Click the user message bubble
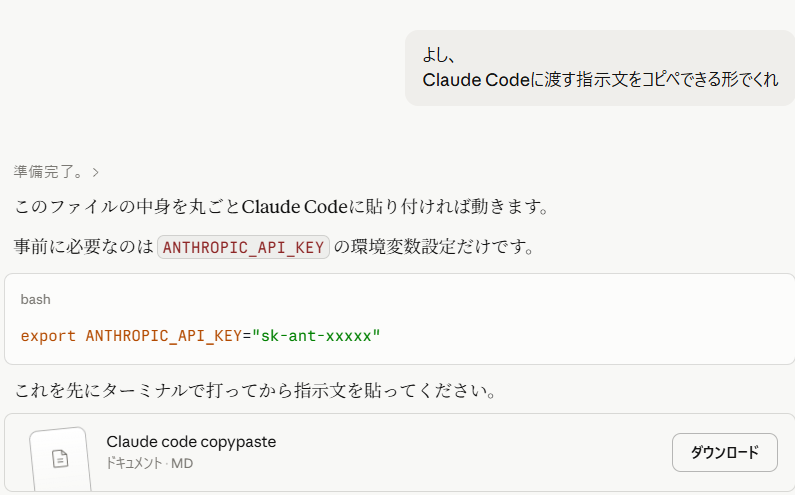Viewport: 795px width, 495px height. click(x=600, y=68)
